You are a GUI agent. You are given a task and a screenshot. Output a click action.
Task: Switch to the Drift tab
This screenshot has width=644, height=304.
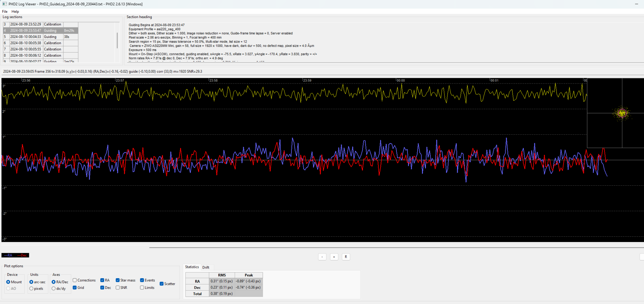206,267
